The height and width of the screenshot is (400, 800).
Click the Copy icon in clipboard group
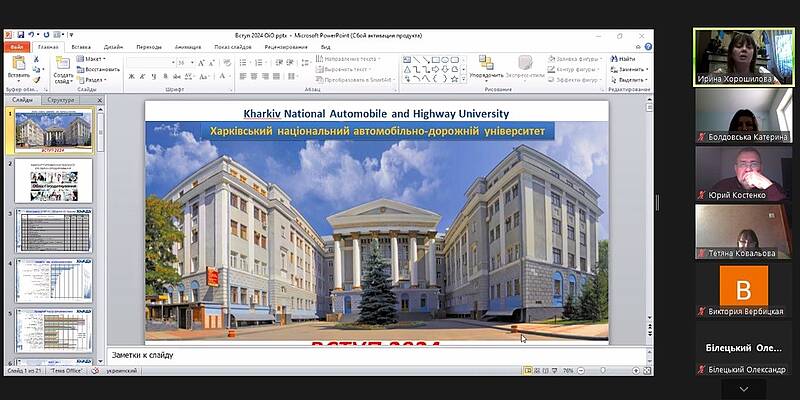click(x=36, y=69)
